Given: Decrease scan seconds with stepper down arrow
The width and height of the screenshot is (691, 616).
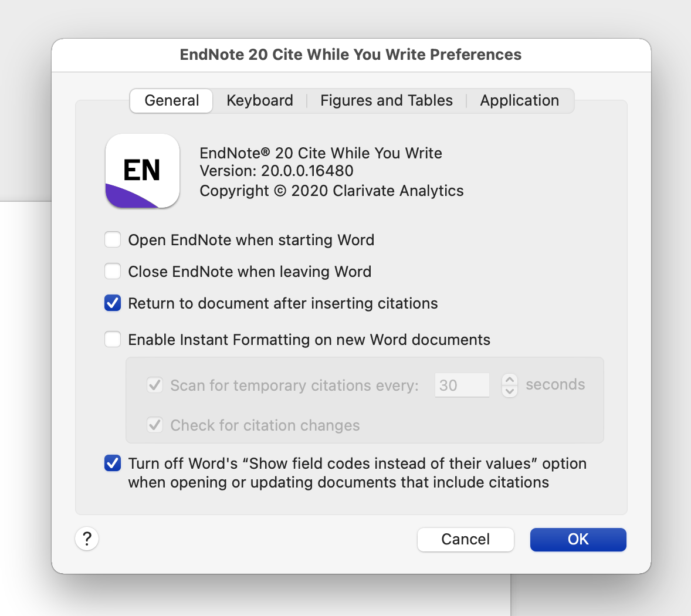Looking at the screenshot, I should point(510,391).
